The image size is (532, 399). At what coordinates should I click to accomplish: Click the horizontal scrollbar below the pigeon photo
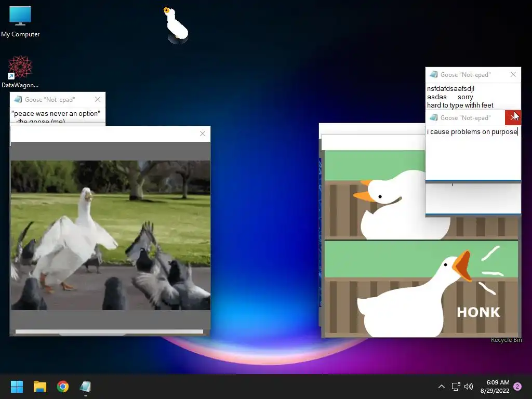point(109,331)
